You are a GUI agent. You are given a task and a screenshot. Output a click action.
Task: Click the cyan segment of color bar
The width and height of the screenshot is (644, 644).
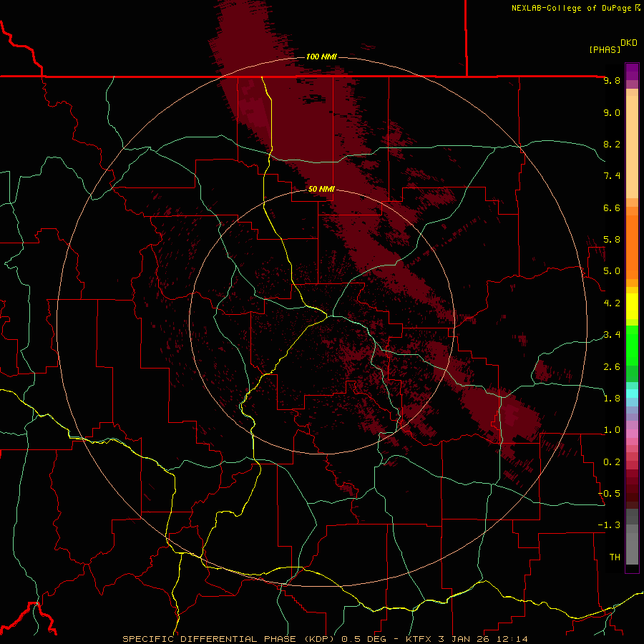[632, 394]
